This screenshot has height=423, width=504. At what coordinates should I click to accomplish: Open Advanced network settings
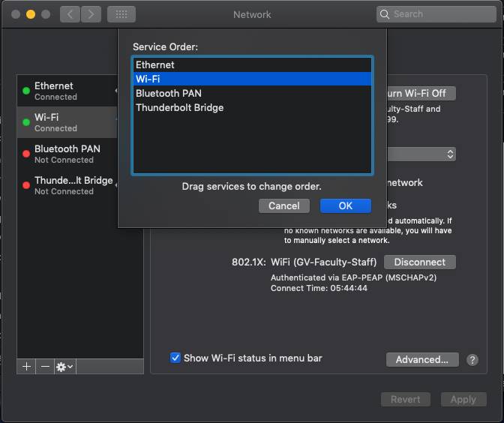click(x=421, y=360)
